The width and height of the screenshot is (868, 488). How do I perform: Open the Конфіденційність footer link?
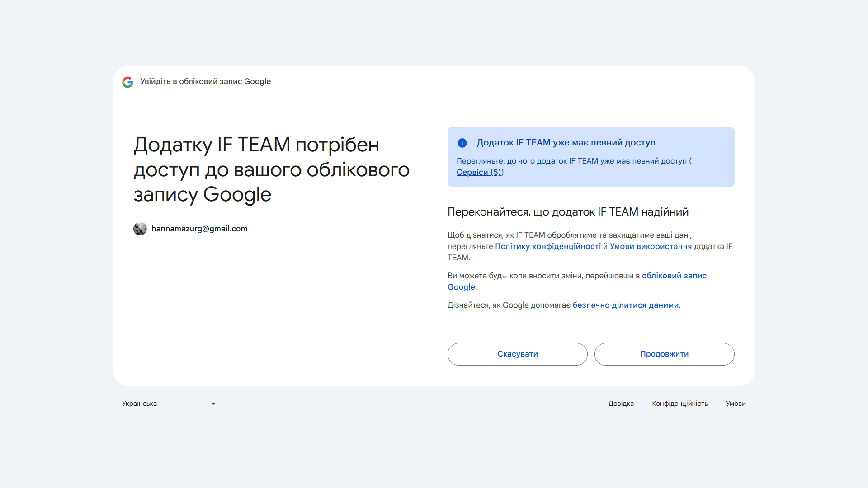tap(680, 404)
